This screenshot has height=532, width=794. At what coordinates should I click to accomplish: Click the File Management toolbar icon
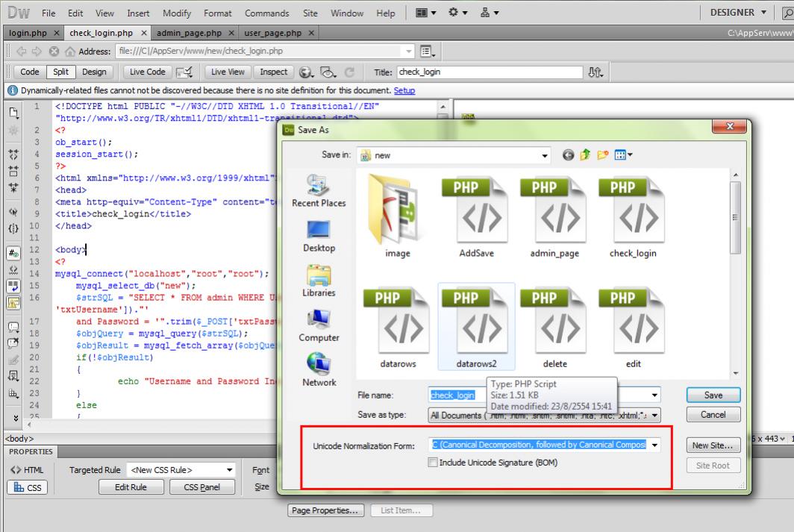[x=595, y=72]
